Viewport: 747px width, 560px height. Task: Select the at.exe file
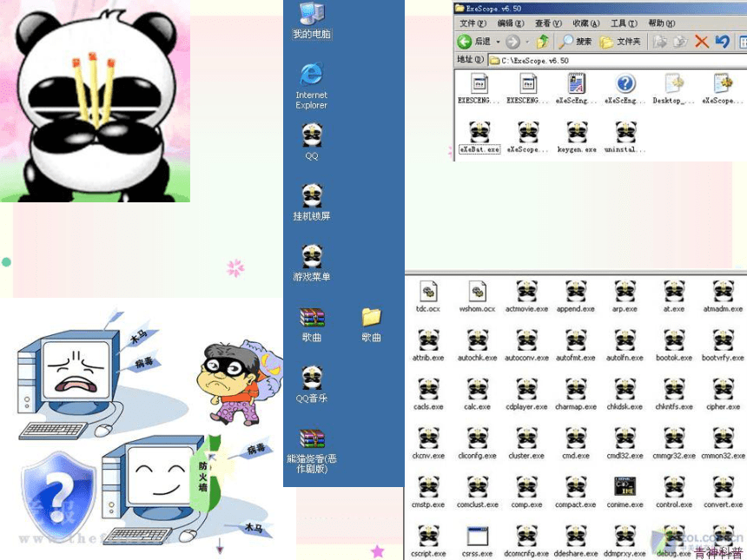click(674, 297)
